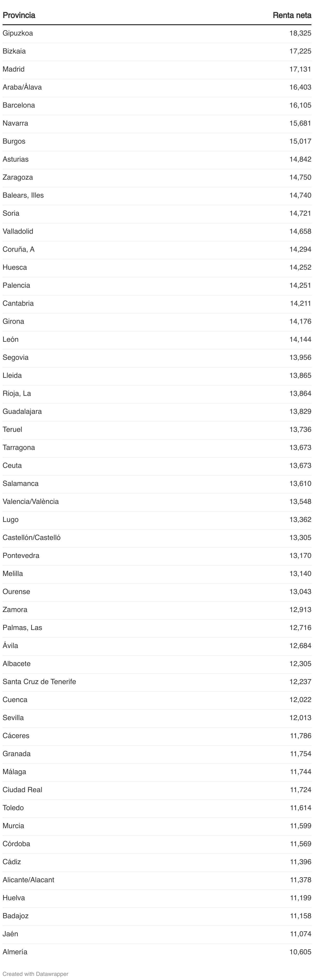Select the Castellón/Castelló province cell
This screenshot has width=314, height=980.
[31, 538]
